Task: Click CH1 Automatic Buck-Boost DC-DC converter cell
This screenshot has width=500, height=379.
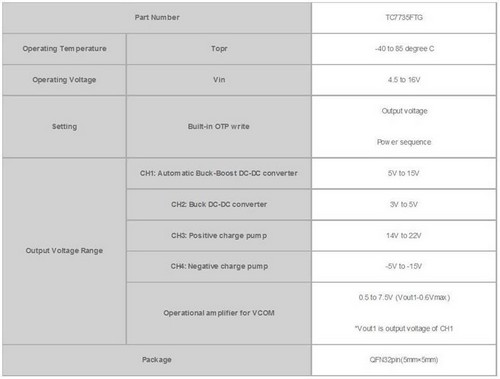Action: click(219, 173)
